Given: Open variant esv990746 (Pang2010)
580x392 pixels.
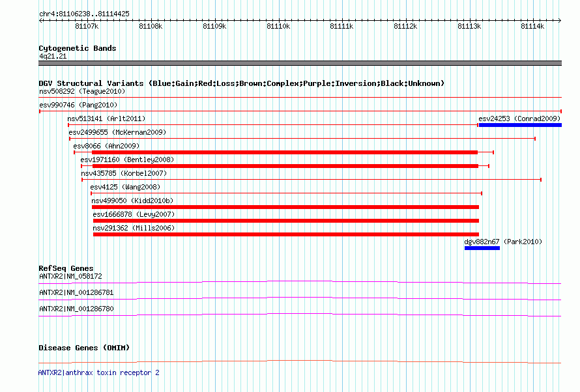Looking at the screenshot, I should coord(78,105).
